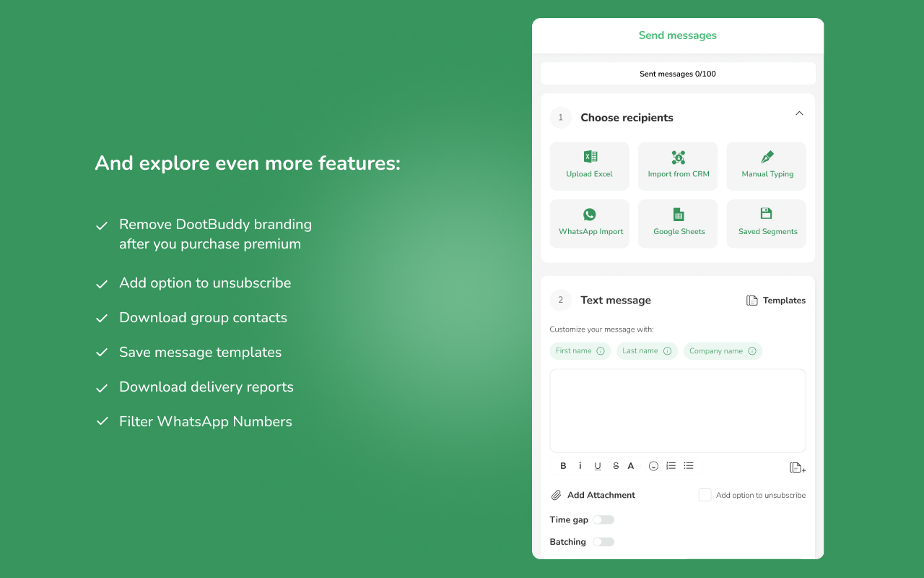Toggle italic formatting
Image resolution: width=924 pixels, height=578 pixels.
pos(580,466)
